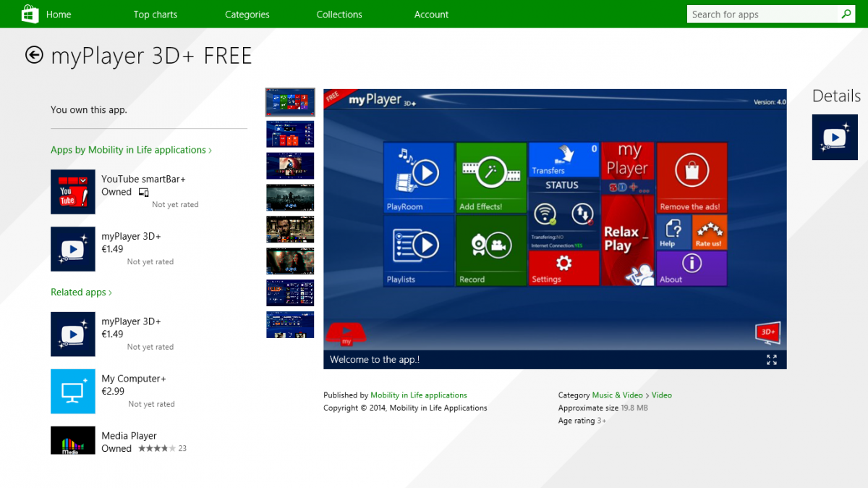Go back using the circled arrow icon
The width and height of the screenshot is (868, 488).
(x=34, y=55)
